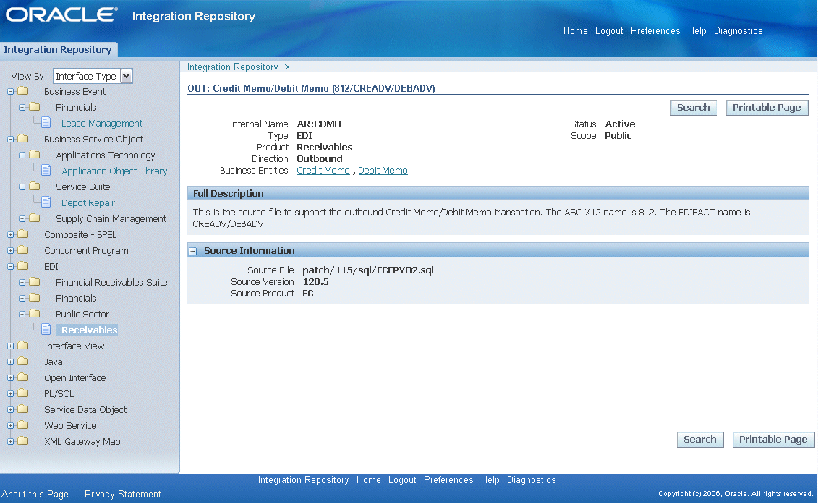This screenshot has height=504, width=818.
Task: Click the Concurrent Program folder icon
Action: click(x=23, y=250)
